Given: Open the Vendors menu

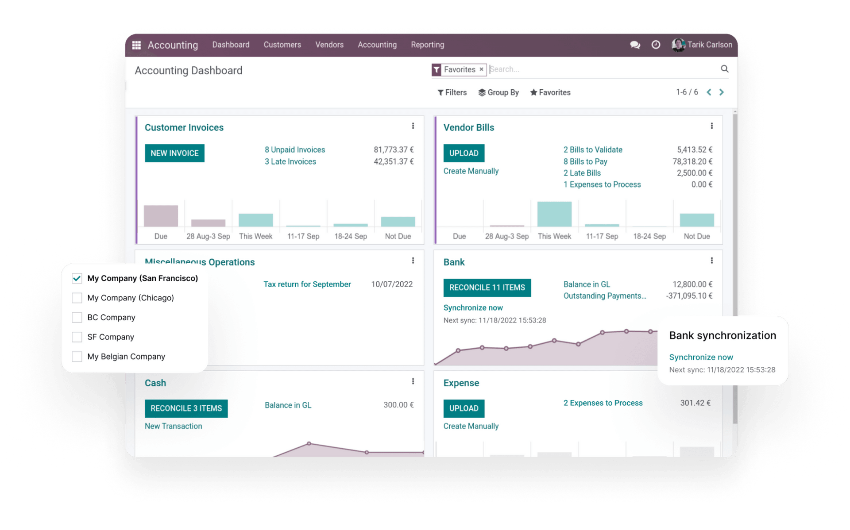Looking at the screenshot, I should click(x=330, y=45).
